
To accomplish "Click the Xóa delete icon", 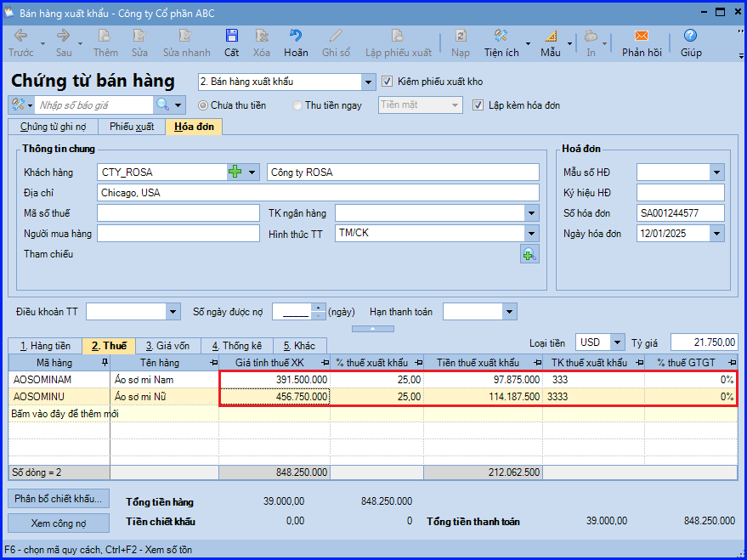I will 262,42.
